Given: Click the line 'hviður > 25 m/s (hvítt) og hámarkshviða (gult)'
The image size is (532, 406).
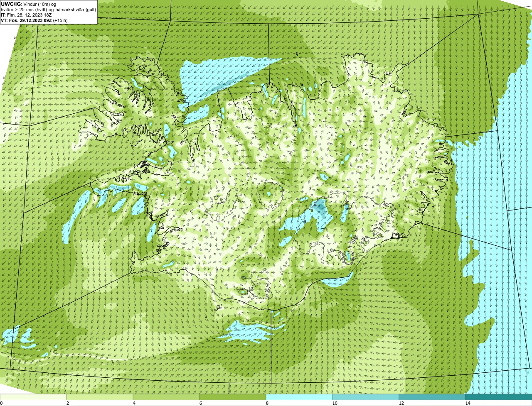Looking at the screenshot, I should tap(48, 10).
